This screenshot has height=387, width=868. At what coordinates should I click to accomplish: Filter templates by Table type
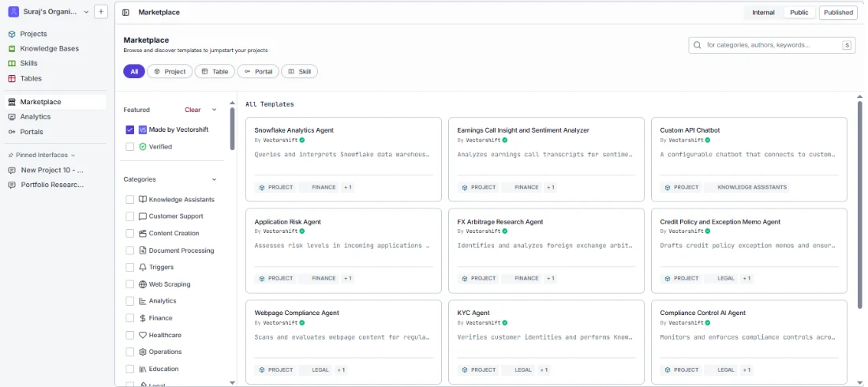(x=215, y=72)
